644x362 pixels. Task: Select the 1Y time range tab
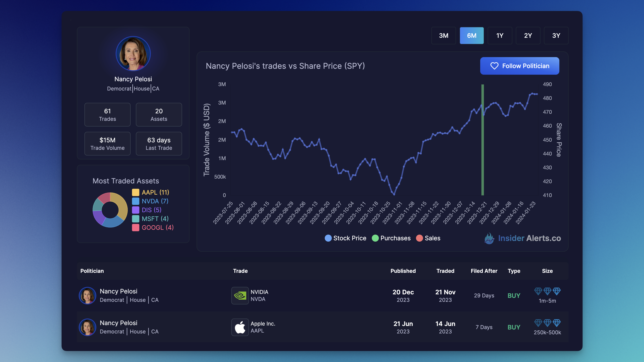[x=500, y=36]
